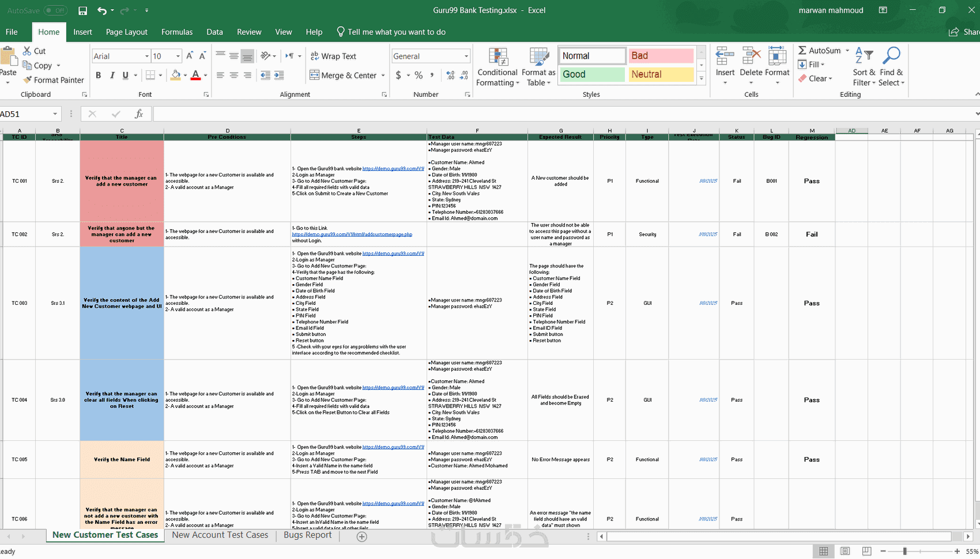Open the font size dropdown
980x559 pixels.
click(x=178, y=56)
